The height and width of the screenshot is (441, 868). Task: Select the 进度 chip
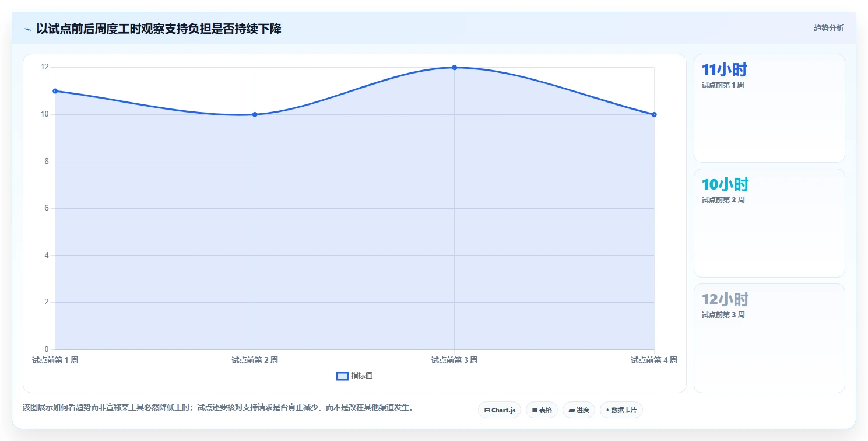579,410
